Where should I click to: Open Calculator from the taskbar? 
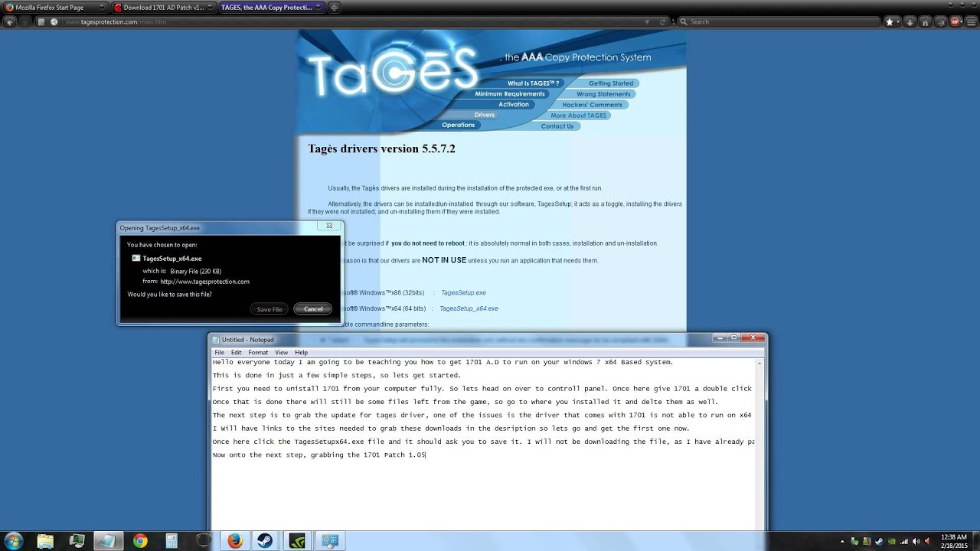point(171,540)
